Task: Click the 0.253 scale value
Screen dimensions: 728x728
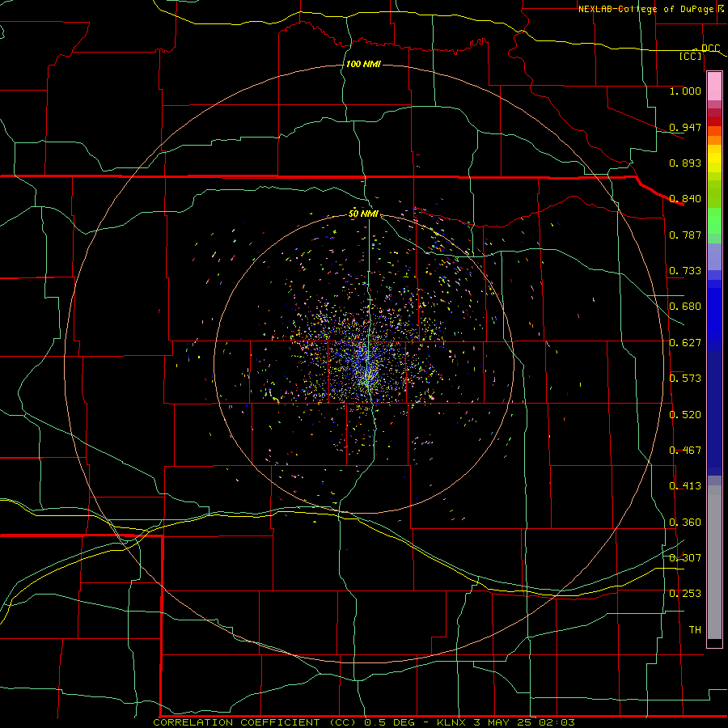Action: pyautogui.click(x=685, y=594)
